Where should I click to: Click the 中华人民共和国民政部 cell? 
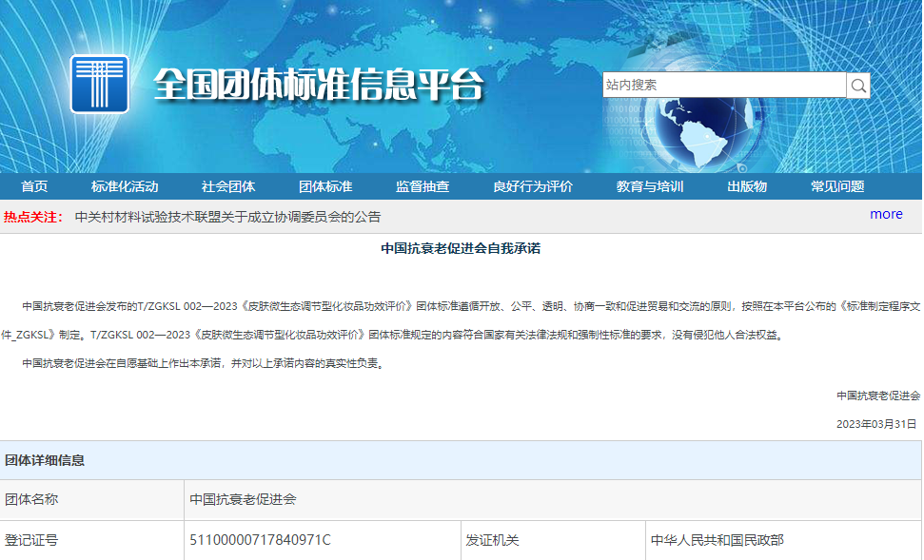[x=784, y=540]
